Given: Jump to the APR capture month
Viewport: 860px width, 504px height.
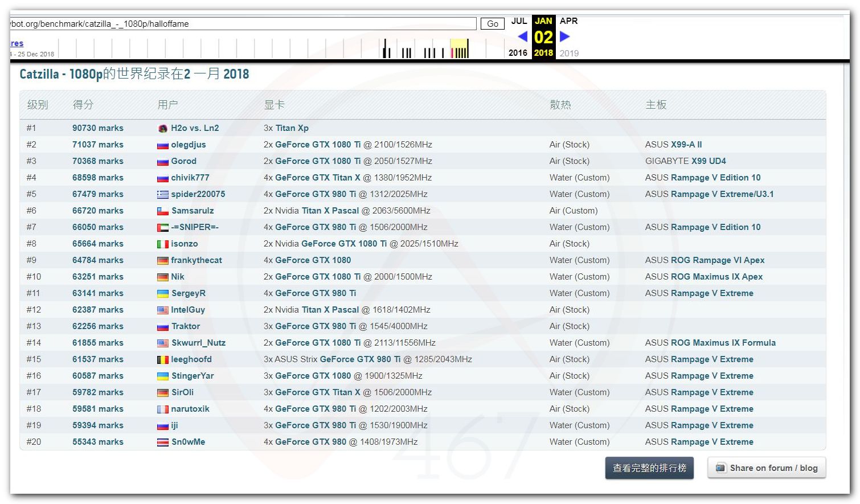Looking at the screenshot, I should pyautogui.click(x=568, y=21).
